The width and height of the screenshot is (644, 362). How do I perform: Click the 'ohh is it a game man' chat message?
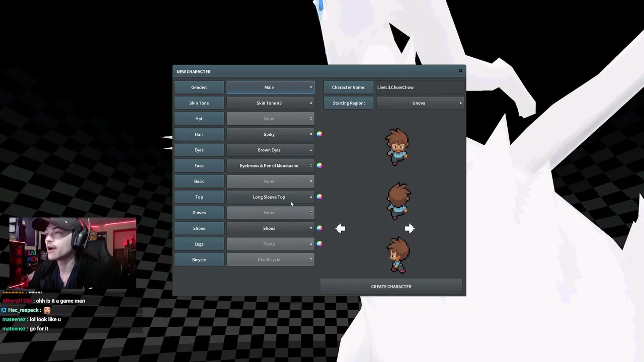pyautogui.click(x=60, y=301)
